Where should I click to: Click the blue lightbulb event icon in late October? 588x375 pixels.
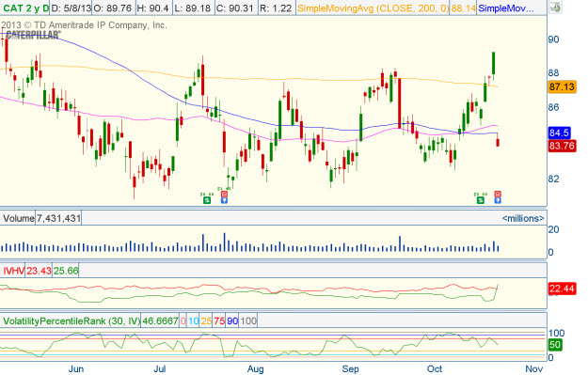498,200
